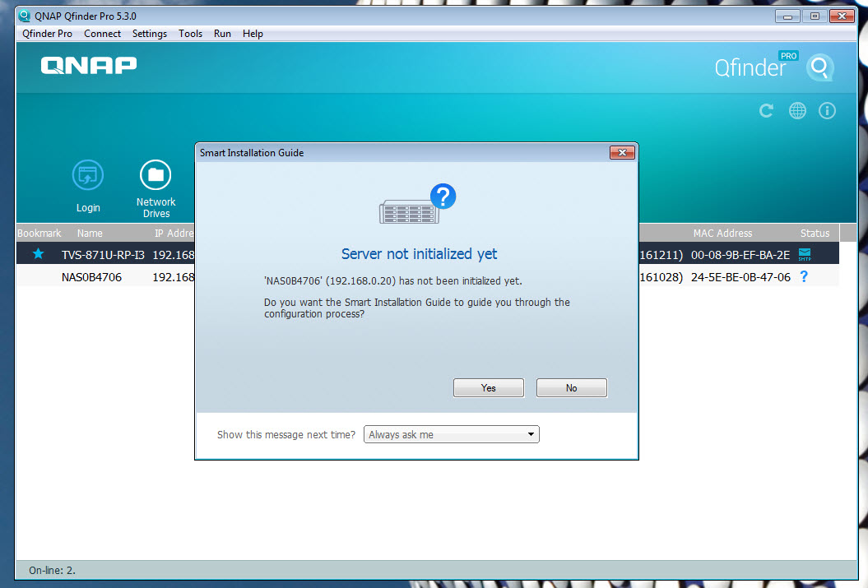Open the Connect menu
Viewport: 868px width, 588px height.
pos(102,34)
